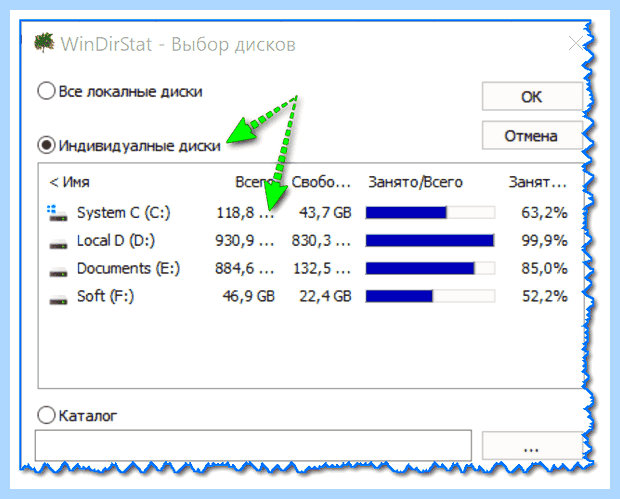The image size is (620, 499).
Task: Click the '930,9 …' total size value
Action: point(245,240)
